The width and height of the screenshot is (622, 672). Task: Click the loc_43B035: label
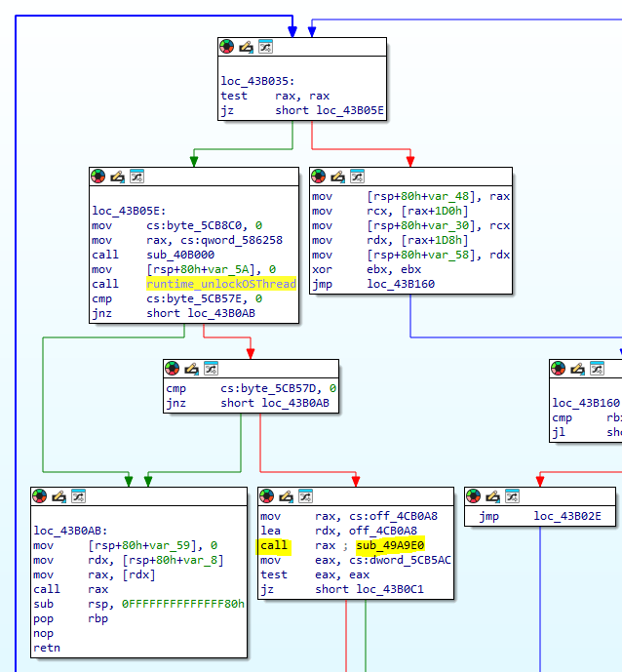point(257,81)
